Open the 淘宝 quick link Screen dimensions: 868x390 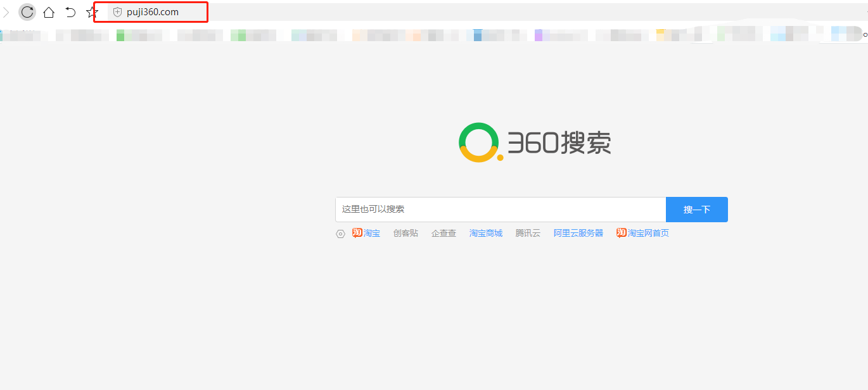pyautogui.click(x=366, y=233)
